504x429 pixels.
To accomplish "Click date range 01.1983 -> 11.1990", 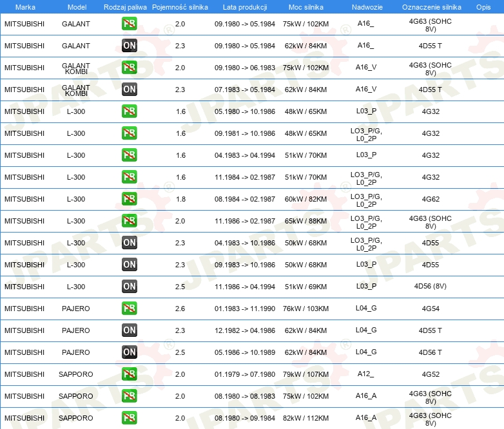I will coord(245,309).
